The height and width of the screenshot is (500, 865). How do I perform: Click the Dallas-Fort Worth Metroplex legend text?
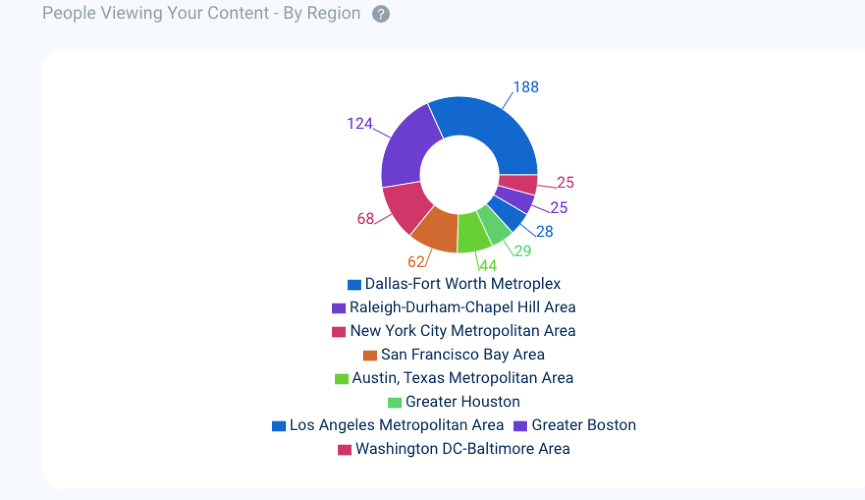tap(462, 284)
